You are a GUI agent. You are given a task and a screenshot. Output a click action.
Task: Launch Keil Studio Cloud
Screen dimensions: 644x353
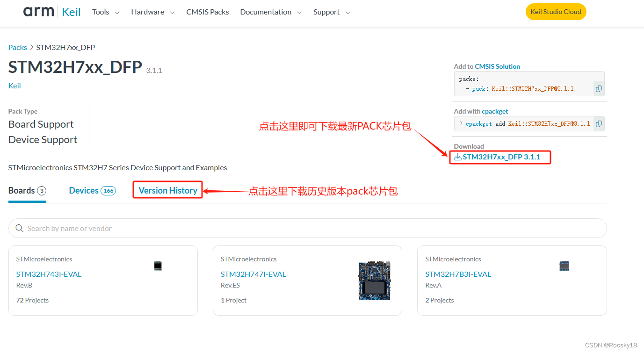(556, 12)
